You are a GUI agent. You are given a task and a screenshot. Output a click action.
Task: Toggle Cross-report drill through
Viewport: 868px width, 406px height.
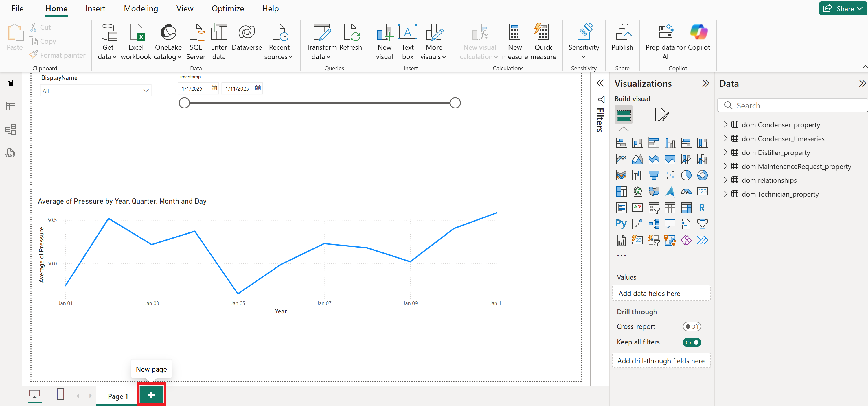pos(692,326)
